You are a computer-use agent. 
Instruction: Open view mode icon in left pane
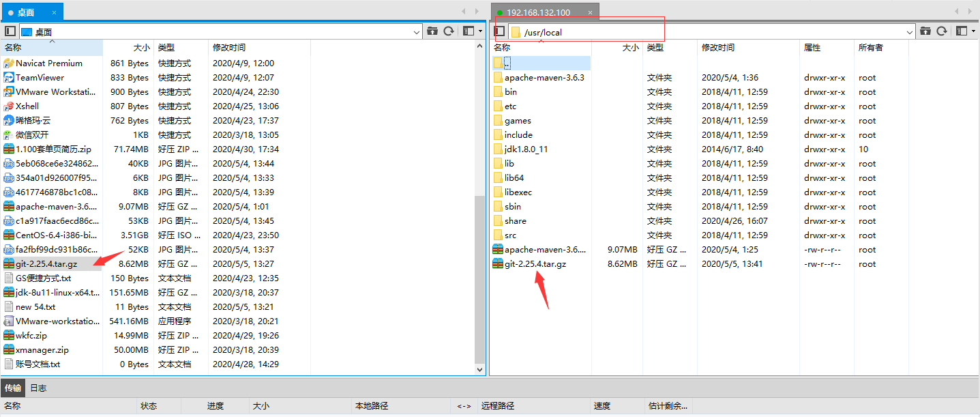tap(468, 31)
